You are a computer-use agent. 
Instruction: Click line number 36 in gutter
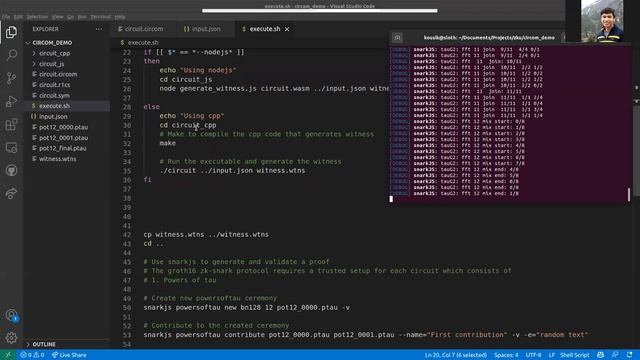(x=127, y=180)
